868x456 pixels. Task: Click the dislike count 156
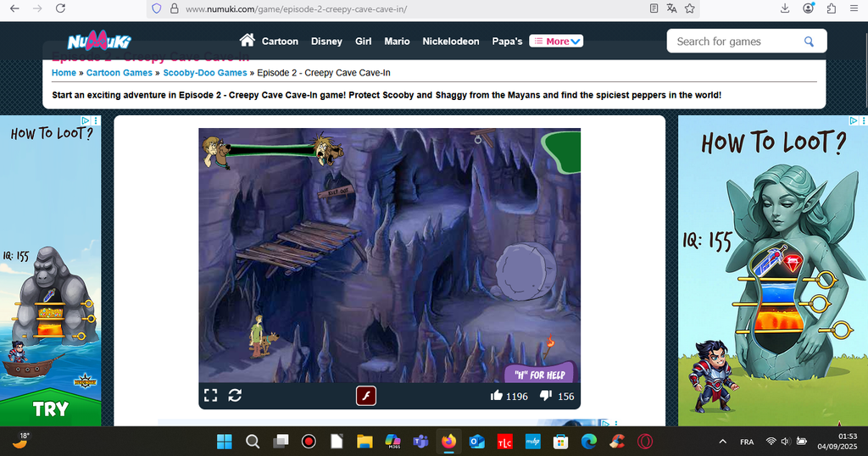click(565, 396)
